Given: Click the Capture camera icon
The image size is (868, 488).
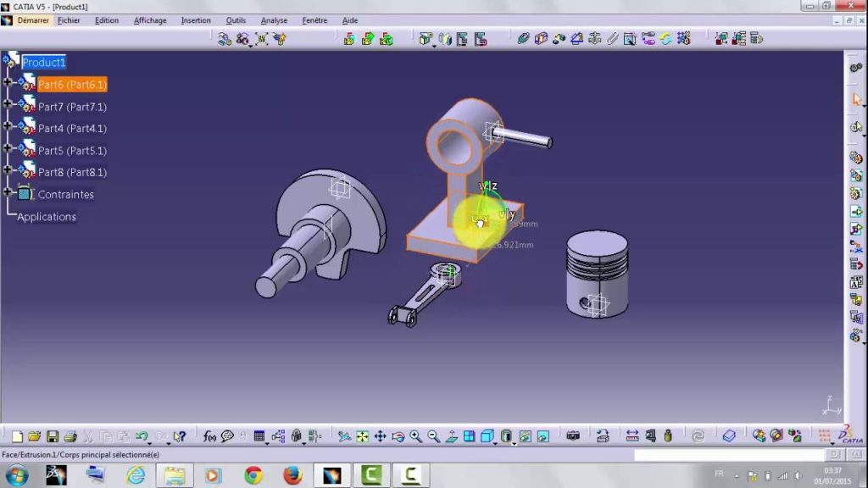Looking at the screenshot, I should point(573,436).
